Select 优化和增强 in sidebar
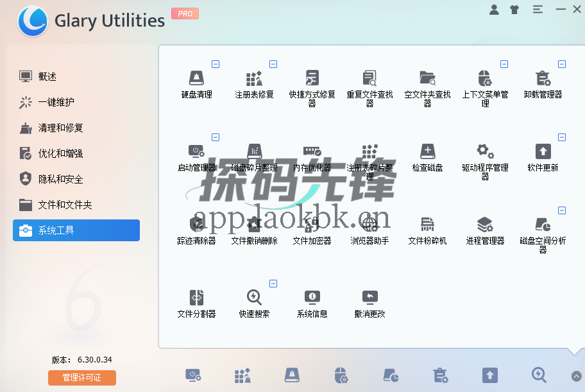Screen dimensions: 585x392 pyautogui.click(x=76, y=153)
